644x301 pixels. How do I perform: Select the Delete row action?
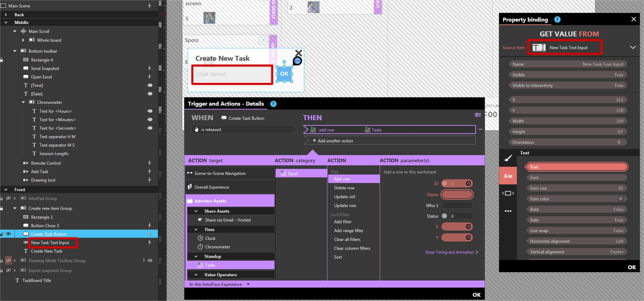(x=344, y=188)
